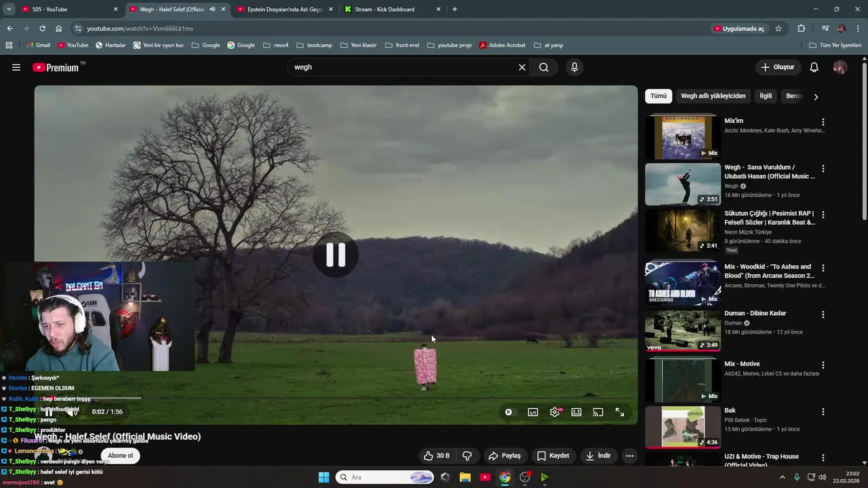The width and height of the screenshot is (868, 488).
Task: Click the Uygulamada aç chip
Action: pos(738,28)
